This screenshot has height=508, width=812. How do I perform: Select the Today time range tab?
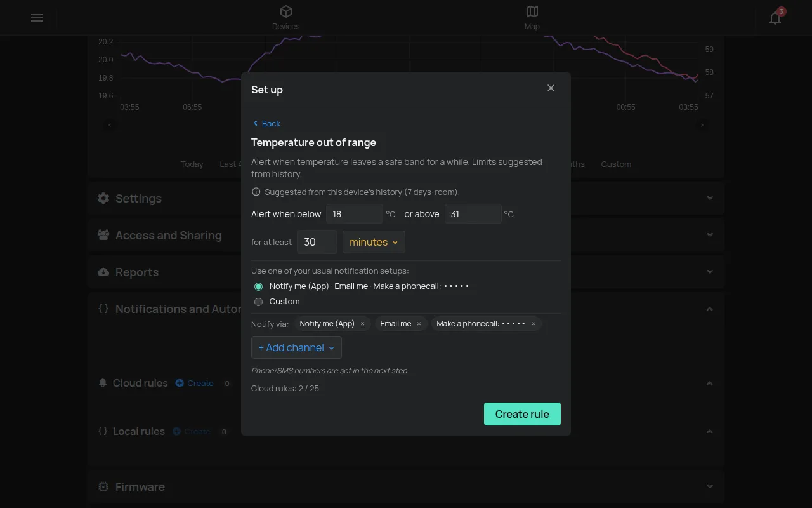[x=192, y=164]
